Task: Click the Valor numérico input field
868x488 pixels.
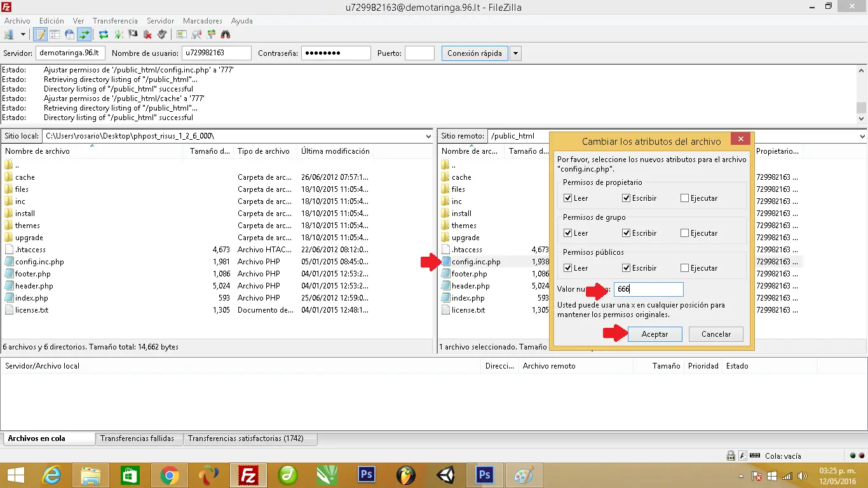Action: pos(649,289)
